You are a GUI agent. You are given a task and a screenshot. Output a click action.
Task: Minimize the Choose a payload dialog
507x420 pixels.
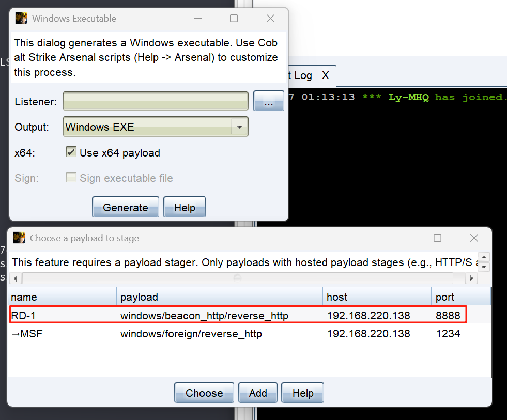[x=402, y=238]
